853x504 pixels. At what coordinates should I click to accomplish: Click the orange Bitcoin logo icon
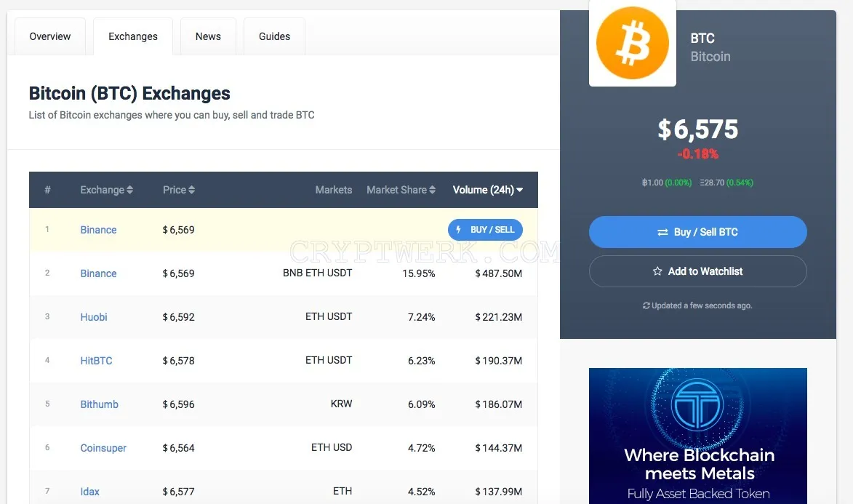(x=632, y=43)
